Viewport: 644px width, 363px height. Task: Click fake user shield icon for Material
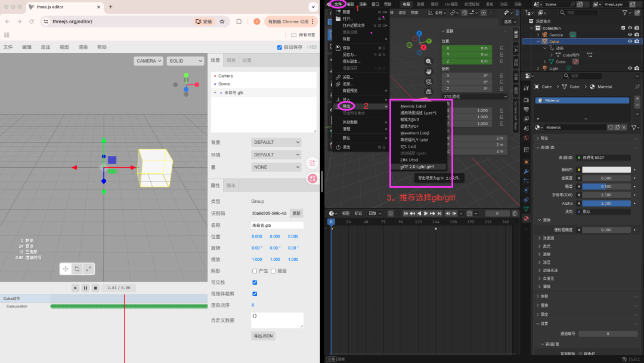tap(611, 127)
